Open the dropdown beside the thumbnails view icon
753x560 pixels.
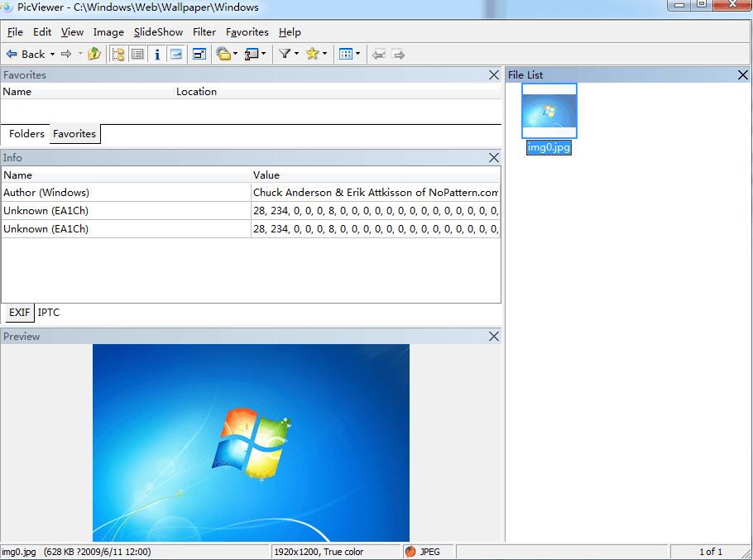click(357, 55)
